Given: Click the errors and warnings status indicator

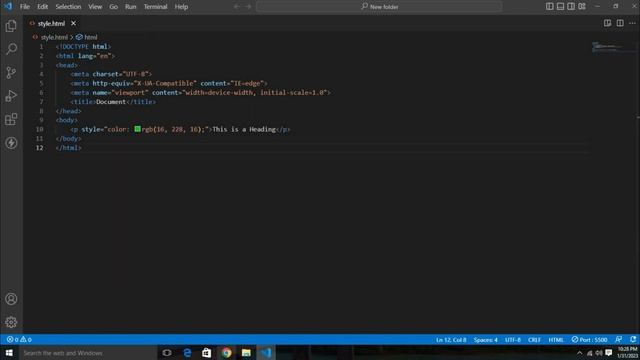Looking at the screenshot, I should tap(19, 340).
